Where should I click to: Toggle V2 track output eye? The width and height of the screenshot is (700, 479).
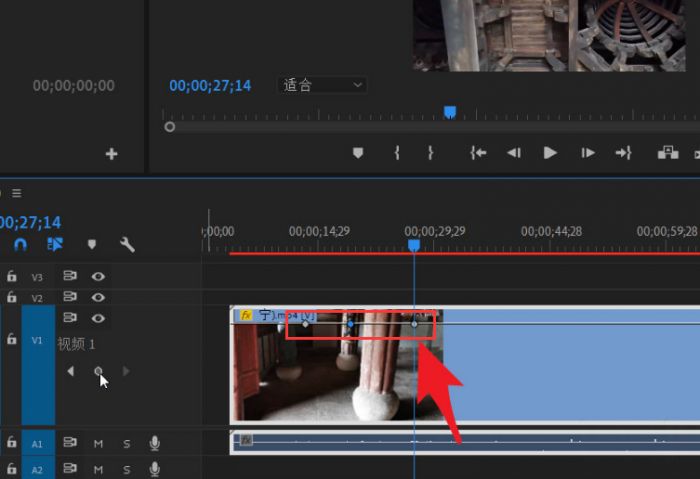coord(98,297)
